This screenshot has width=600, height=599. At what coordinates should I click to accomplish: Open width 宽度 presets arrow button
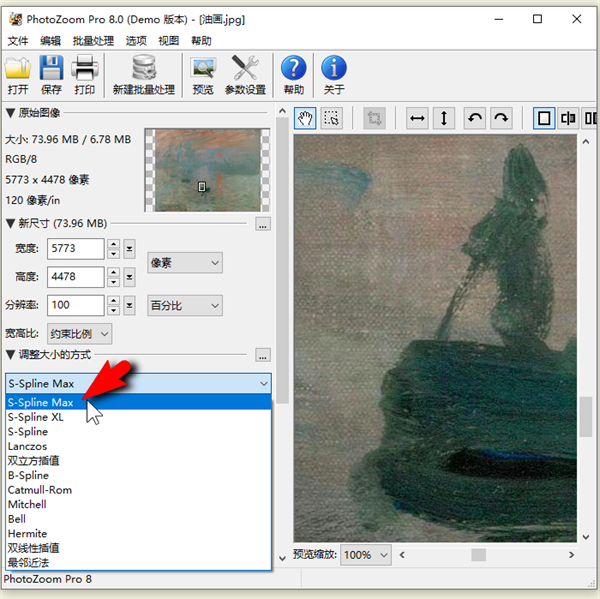point(129,249)
